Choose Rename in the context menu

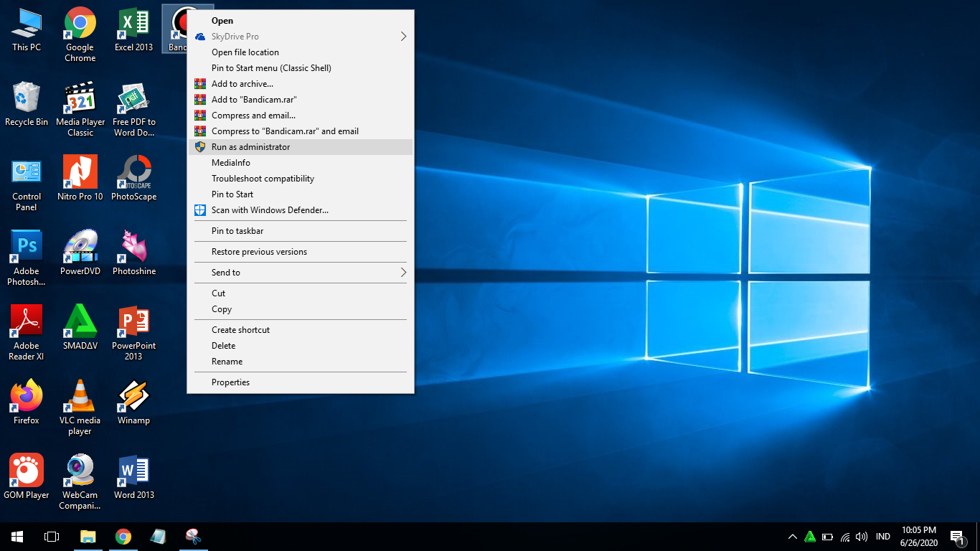pos(301,362)
